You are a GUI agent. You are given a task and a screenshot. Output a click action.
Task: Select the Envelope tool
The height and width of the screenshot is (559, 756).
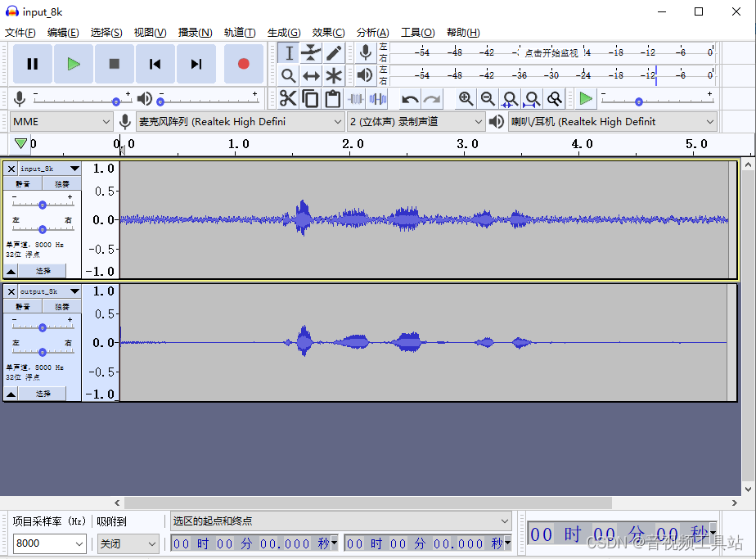pos(311,53)
